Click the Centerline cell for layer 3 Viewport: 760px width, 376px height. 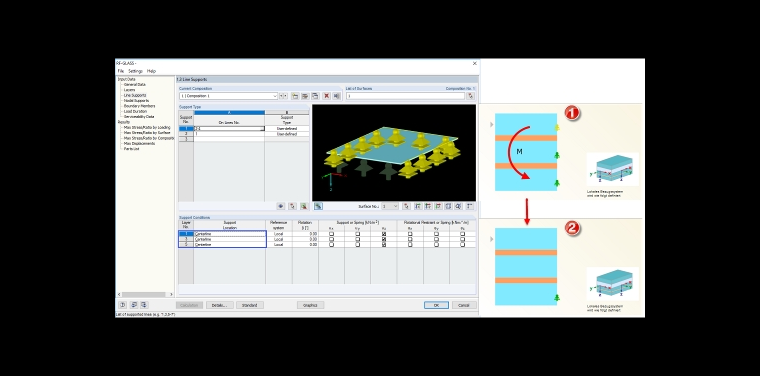click(x=229, y=239)
